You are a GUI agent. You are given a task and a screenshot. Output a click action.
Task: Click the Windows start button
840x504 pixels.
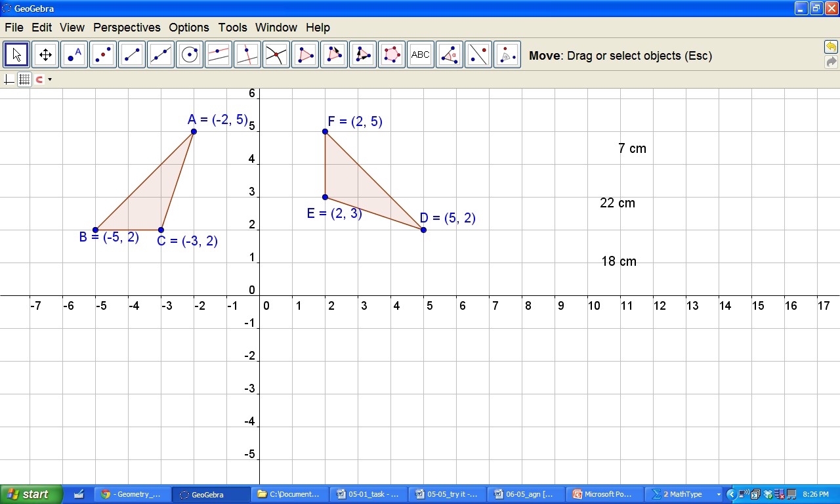tap(31, 494)
